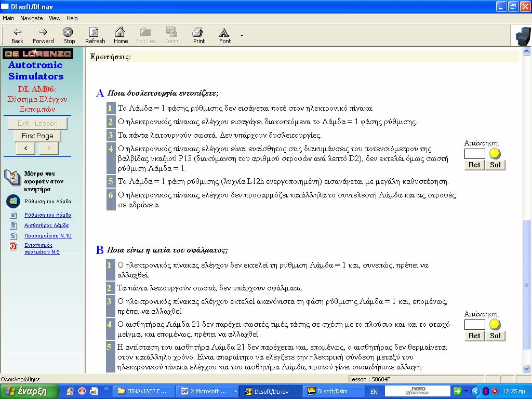Switch to the ΠΙΝΑΚΙΔΕΣ folder taskbar item

tap(143, 391)
